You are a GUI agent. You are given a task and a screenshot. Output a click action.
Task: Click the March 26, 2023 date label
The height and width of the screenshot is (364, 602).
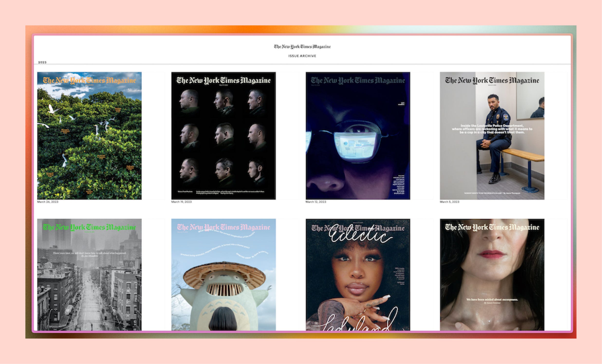click(x=48, y=202)
